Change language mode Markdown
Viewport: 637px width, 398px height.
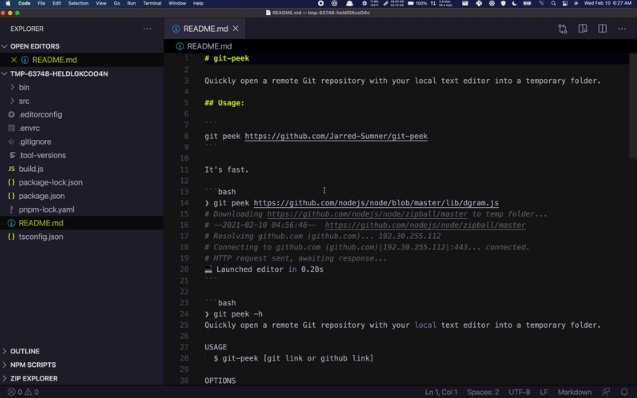pyautogui.click(x=574, y=392)
